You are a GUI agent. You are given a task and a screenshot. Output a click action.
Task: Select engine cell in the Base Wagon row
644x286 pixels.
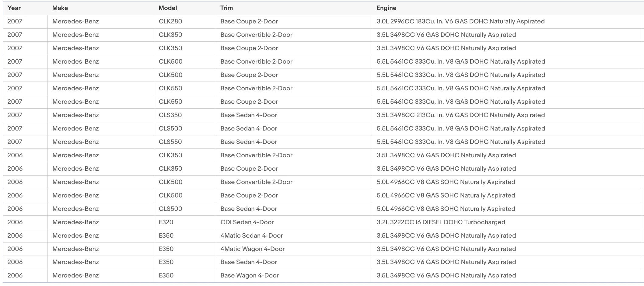pos(506,276)
